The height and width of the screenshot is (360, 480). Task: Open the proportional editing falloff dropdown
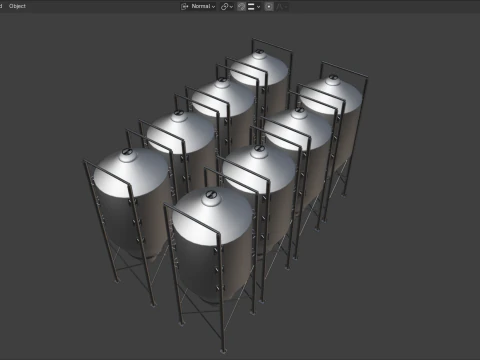click(x=282, y=6)
